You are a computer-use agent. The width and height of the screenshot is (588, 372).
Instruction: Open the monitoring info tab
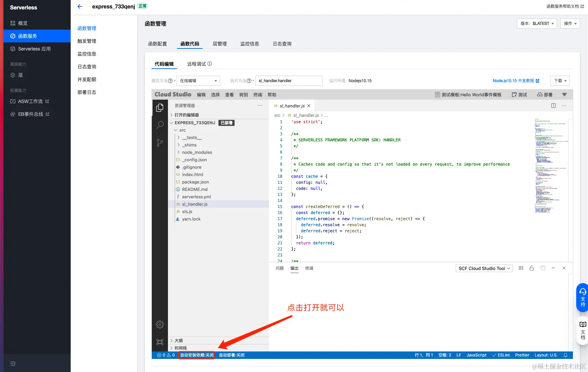click(x=250, y=44)
